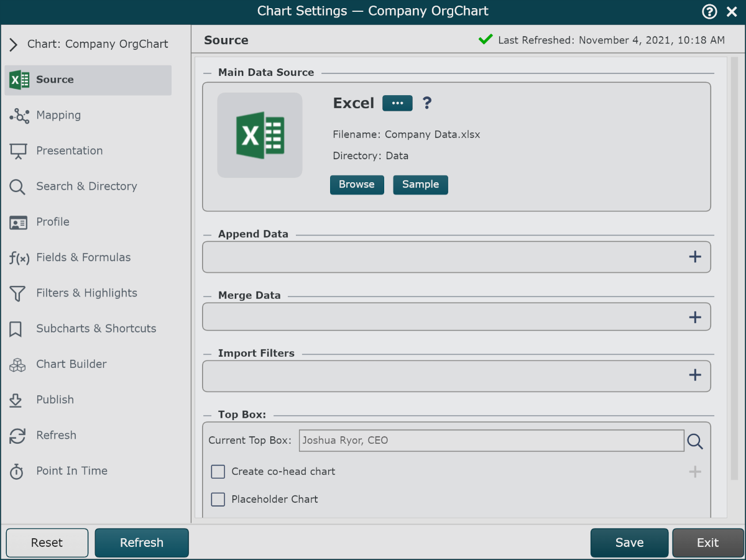Collapse sidebar using Chart: Company OrgChart chevron
This screenshot has width=746, height=560.
coord(14,45)
